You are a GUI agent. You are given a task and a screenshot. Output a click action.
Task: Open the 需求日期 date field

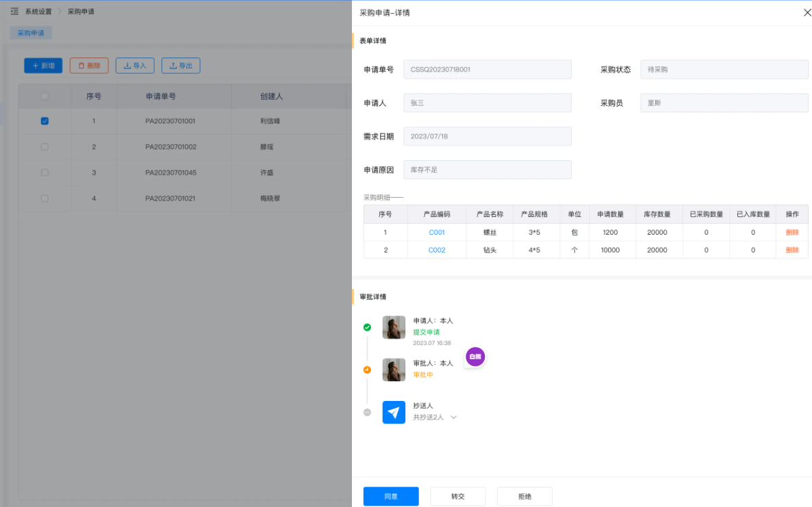(x=487, y=137)
